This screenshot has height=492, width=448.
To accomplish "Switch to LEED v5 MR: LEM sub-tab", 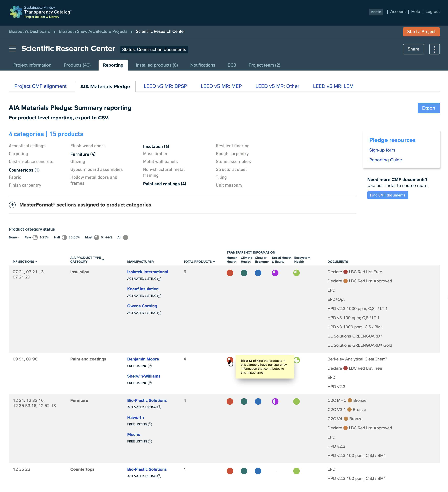I will tap(333, 86).
